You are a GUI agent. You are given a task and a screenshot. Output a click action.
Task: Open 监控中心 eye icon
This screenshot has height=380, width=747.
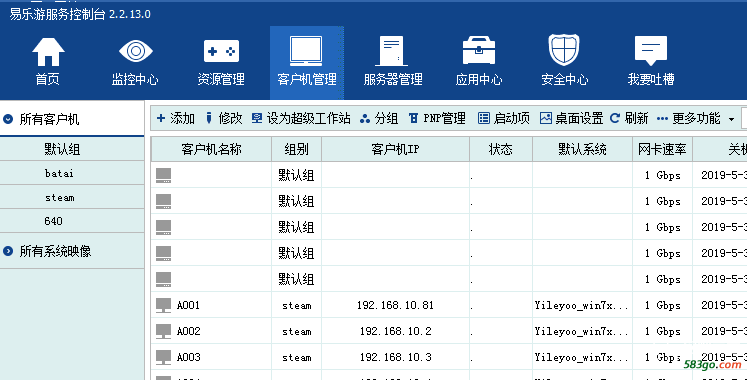pyautogui.click(x=135, y=51)
